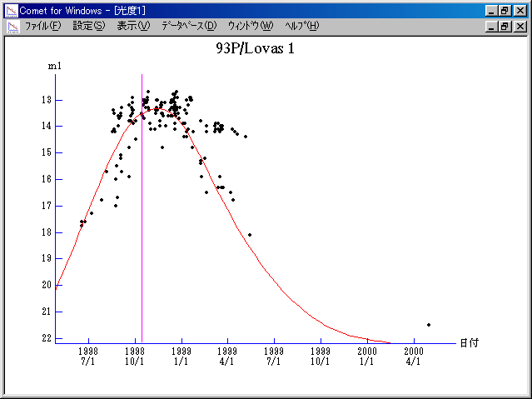Select the isolated data point near magnitude 21.5

coord(429,325)
